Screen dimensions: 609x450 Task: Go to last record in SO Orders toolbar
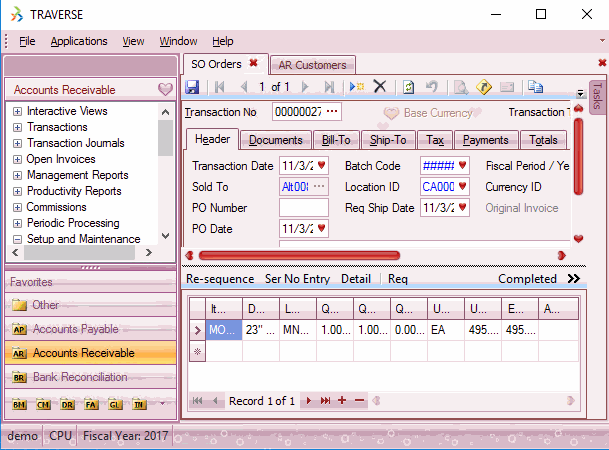(x=329, y=87)
